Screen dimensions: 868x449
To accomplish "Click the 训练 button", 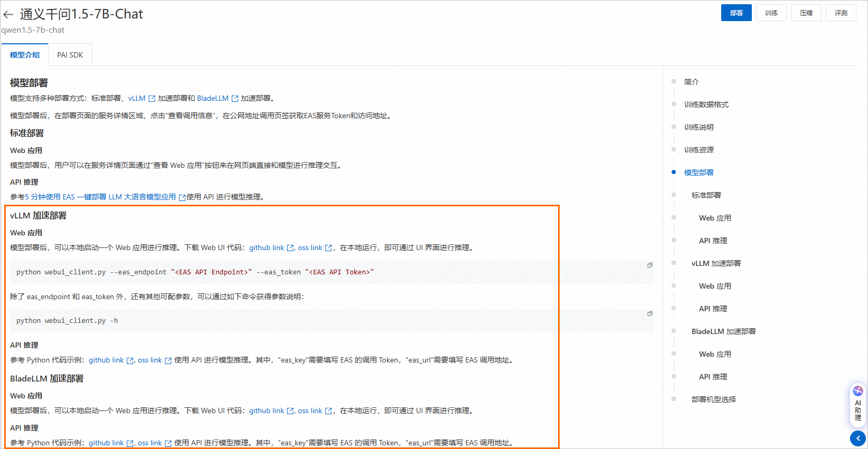I will click(x=771, y=13).
